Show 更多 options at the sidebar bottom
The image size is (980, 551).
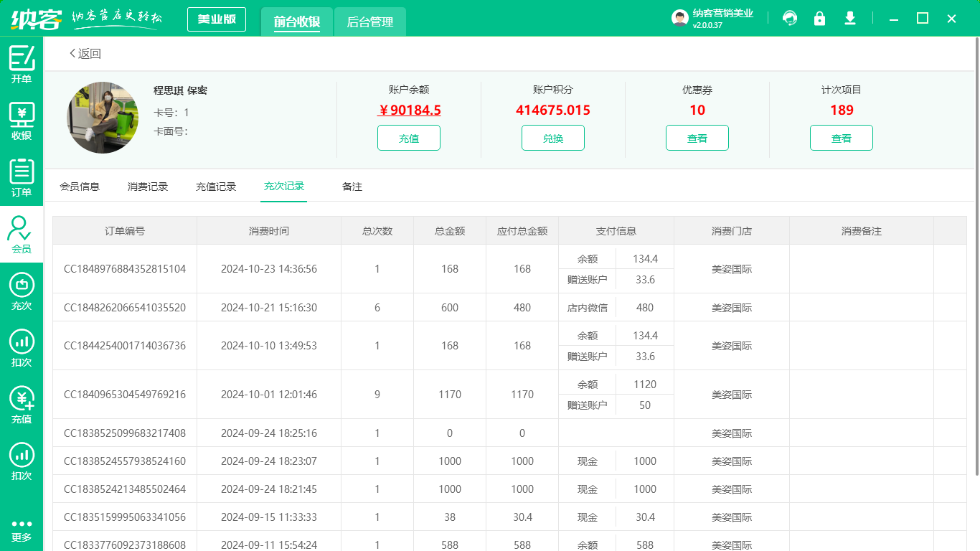pyautogui.click(x=22, y=530)
